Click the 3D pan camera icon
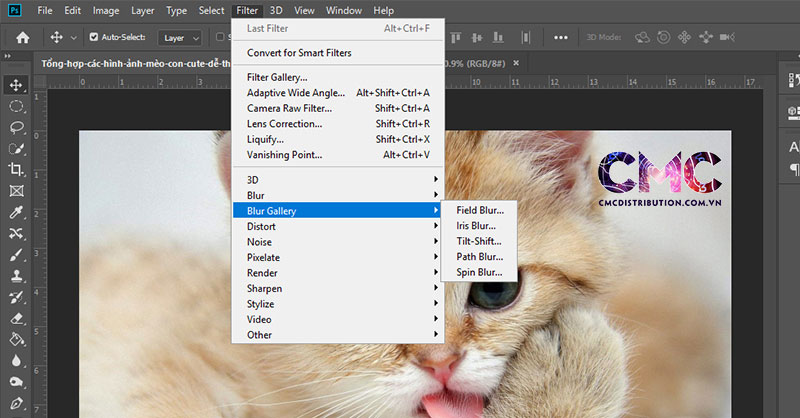 pyautogui.click(x=684, y=37)
